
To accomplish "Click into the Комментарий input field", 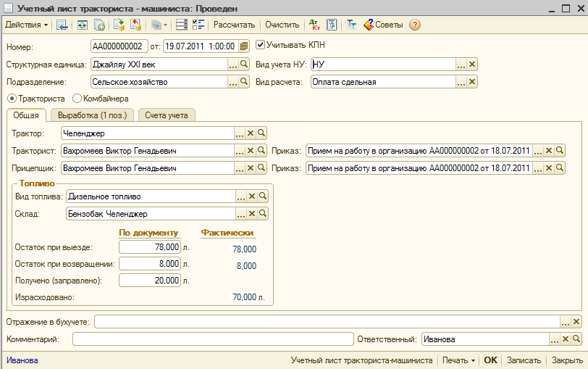I will [x=211, y=339].
